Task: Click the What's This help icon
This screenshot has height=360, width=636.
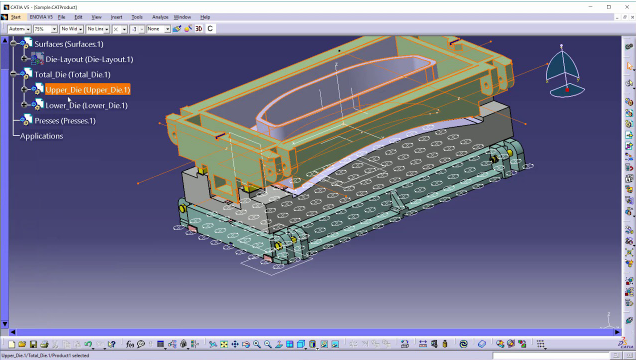Action: (111, 344)
